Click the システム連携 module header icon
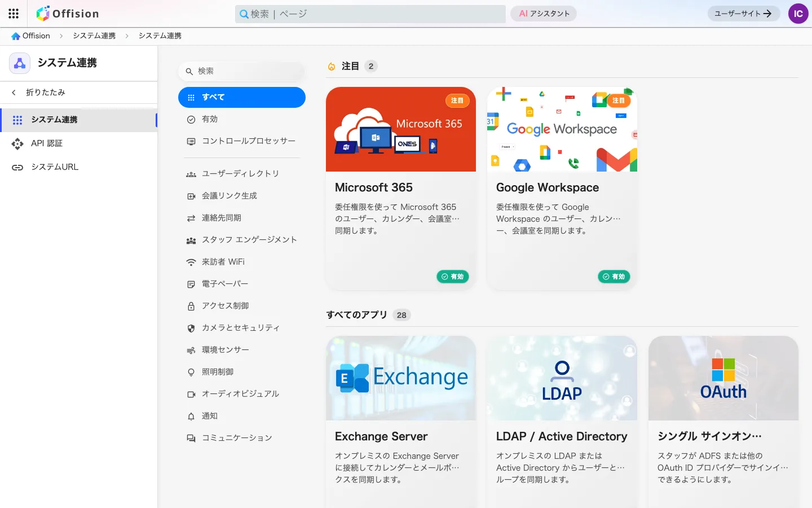 [20, 63]
